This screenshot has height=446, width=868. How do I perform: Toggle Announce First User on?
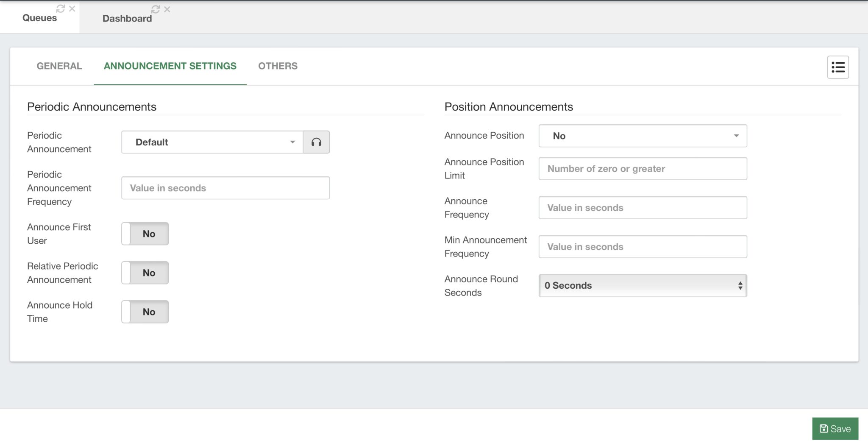145,233
